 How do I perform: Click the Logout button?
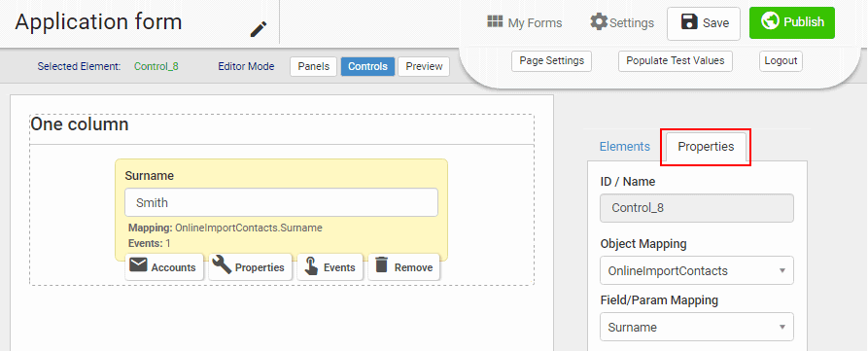(x=781, y=61)
